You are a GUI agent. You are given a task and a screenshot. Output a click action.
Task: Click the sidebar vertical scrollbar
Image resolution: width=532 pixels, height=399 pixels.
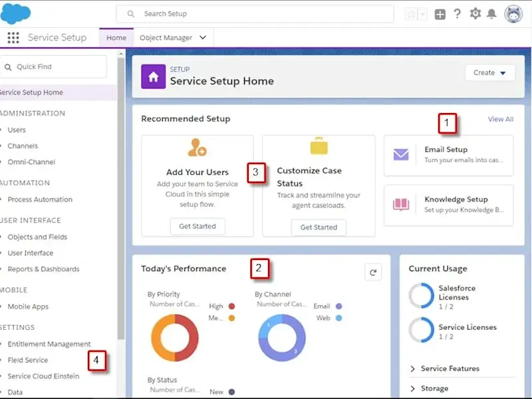pyautogui.click(x=121, y=198)
